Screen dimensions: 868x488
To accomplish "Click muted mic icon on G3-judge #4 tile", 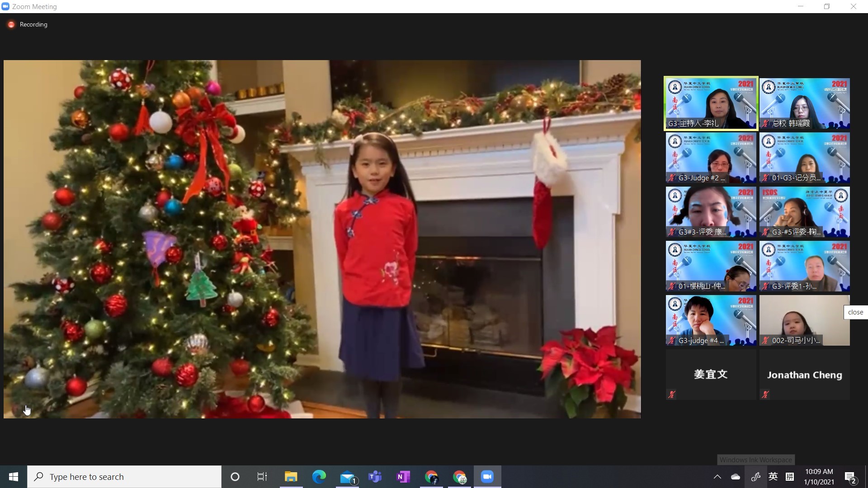I will pyautogui.click(x=672, y=340).
